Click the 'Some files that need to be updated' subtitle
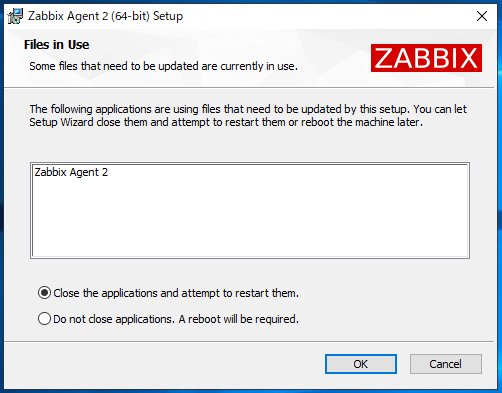 pos(163,66)
